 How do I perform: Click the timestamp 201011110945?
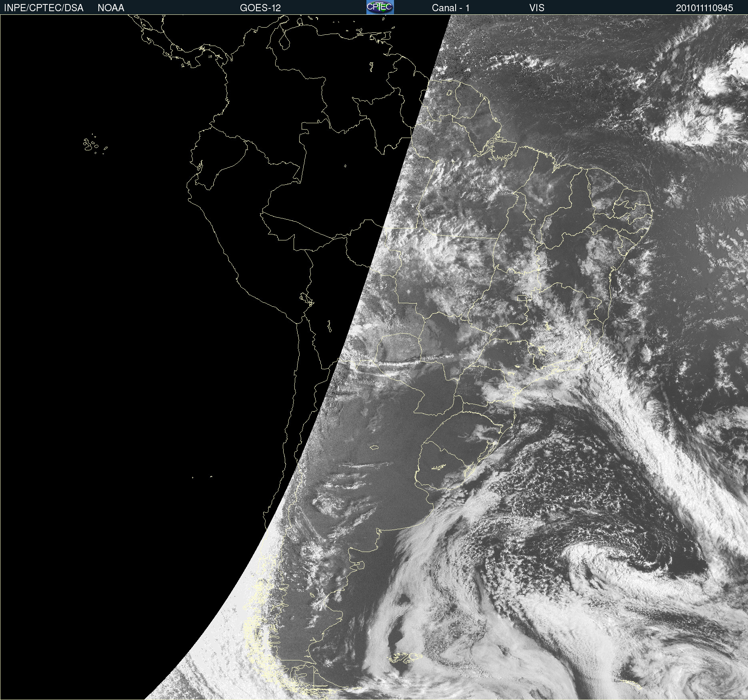point(704,8)
